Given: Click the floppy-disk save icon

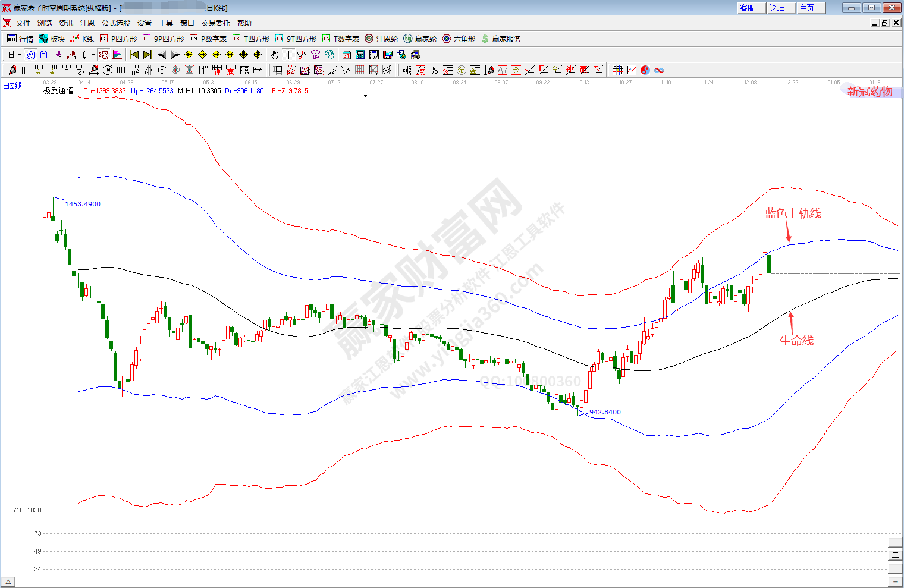Looking at the screenshot, I should pyautogui.click(x=388, y=55).
